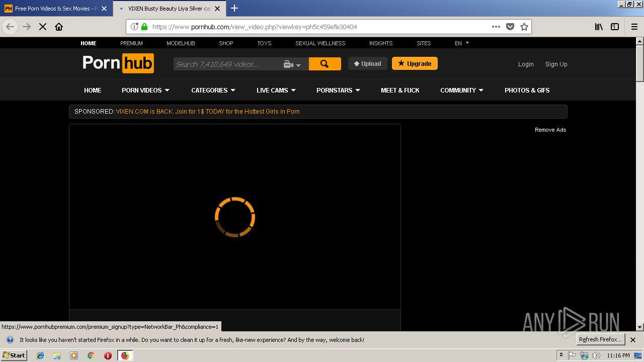Viewport: 644px width, 362px height.
Task: Click the Firefox forward arrow button
Action: (x=27, y=27)
